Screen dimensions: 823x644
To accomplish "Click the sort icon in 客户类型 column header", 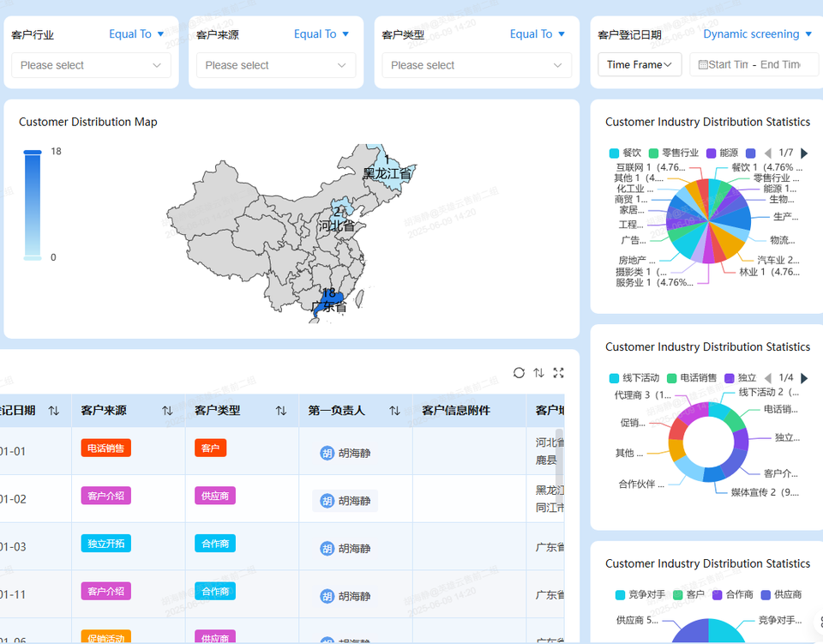I will pyautogui.click(x=280, y=411).
